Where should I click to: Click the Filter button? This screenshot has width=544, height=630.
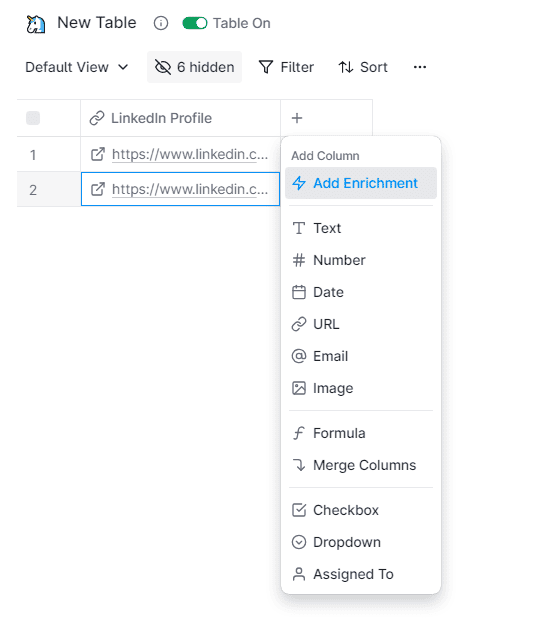(x=286, y=67)
